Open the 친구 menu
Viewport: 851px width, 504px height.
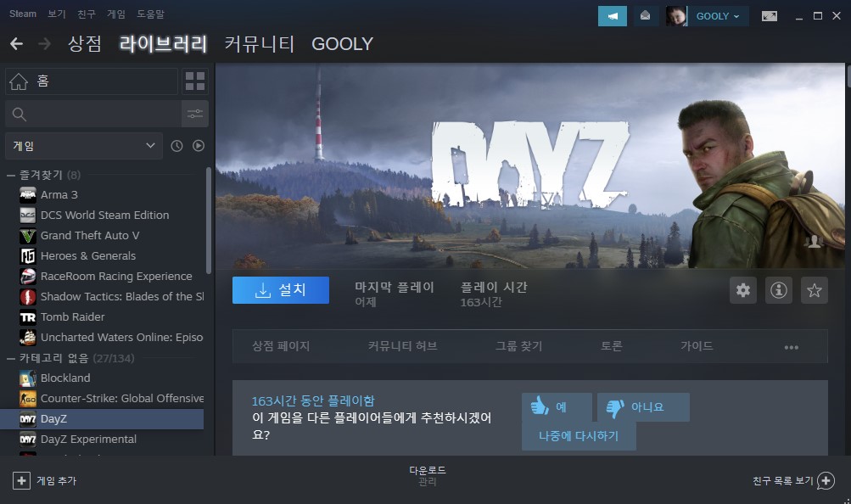click(87, 14)
